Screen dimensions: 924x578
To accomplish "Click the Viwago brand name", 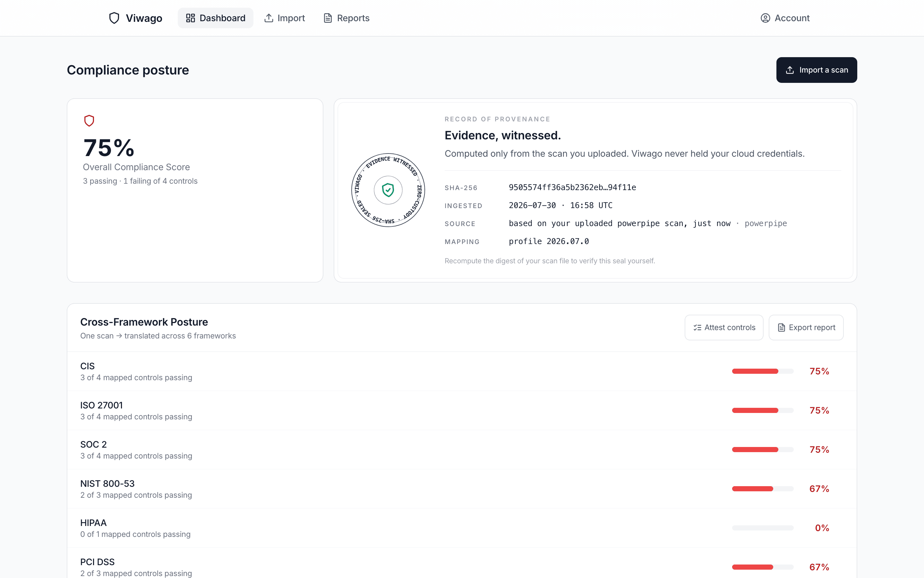I will click(x=144, y=18).
